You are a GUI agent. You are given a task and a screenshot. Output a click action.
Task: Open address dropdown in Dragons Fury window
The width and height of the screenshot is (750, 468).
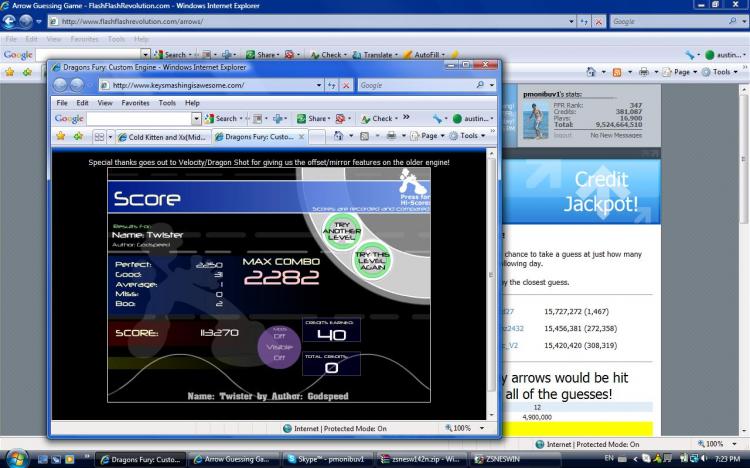pyautogui.click(x=319, y=85)
